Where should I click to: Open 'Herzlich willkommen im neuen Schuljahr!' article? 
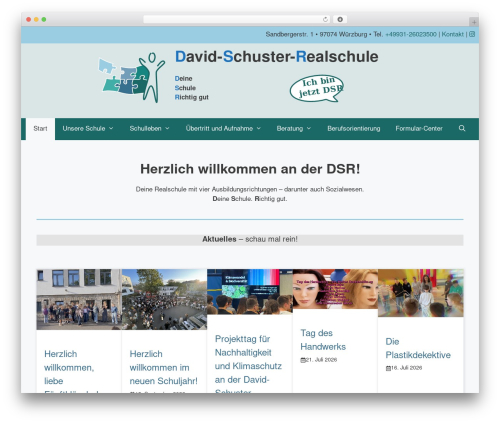click(x=163, y=367)
